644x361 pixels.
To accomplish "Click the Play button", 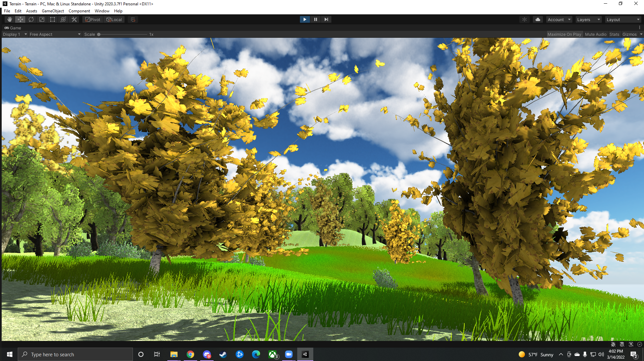I will [x=305, y=19].
